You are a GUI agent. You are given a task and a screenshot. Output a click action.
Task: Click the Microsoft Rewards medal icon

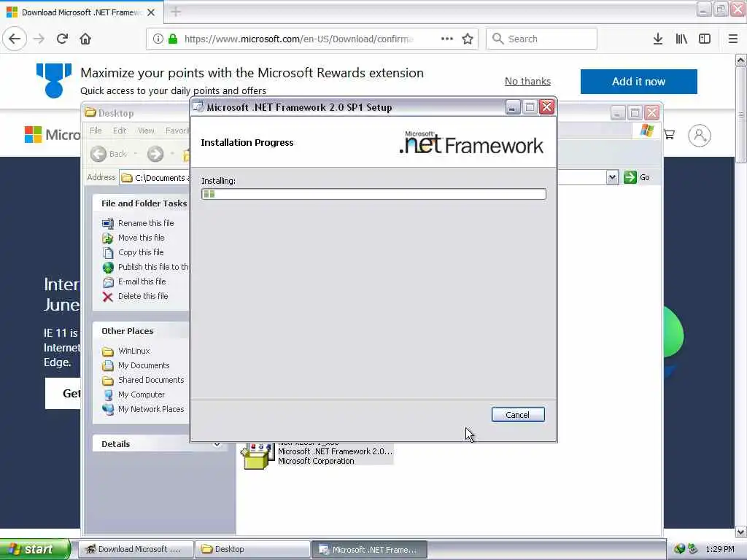click(54, 80)
